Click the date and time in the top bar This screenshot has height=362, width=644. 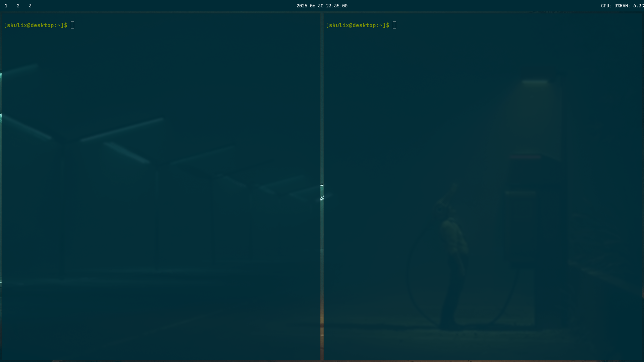pyautogui.click(x=322, y=6)
